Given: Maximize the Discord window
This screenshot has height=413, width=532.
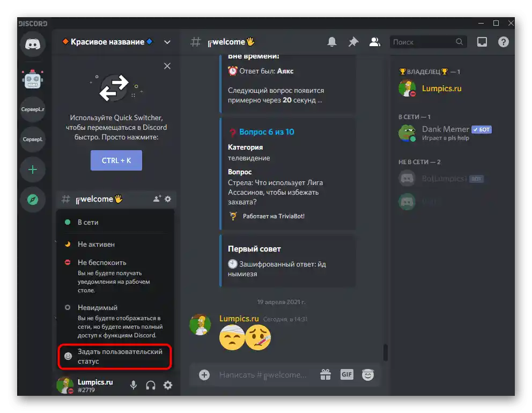Looking at the screenshot, I should coord(496,23).
